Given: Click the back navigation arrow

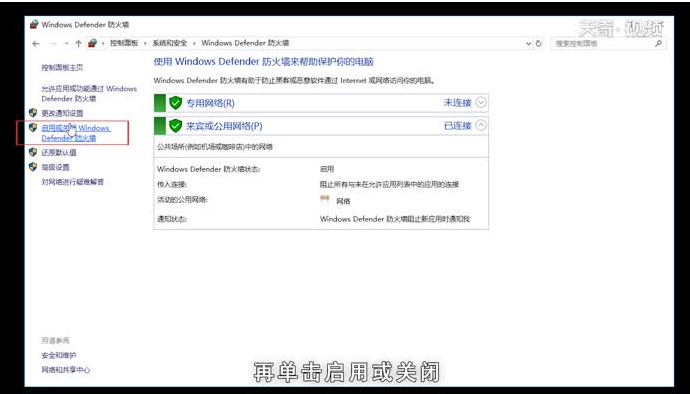Looking at the screenshot, I should point(36,44).
